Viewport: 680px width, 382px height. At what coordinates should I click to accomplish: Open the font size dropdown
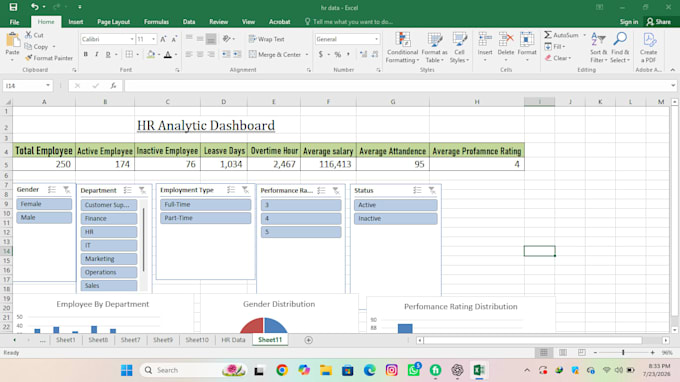point(153,39)
